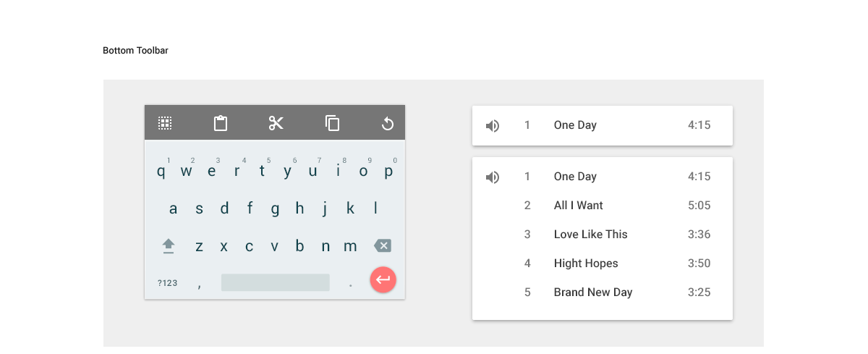868x354 pixels.
Task: Tap the red Enter return button
Action: coord(383,279)
